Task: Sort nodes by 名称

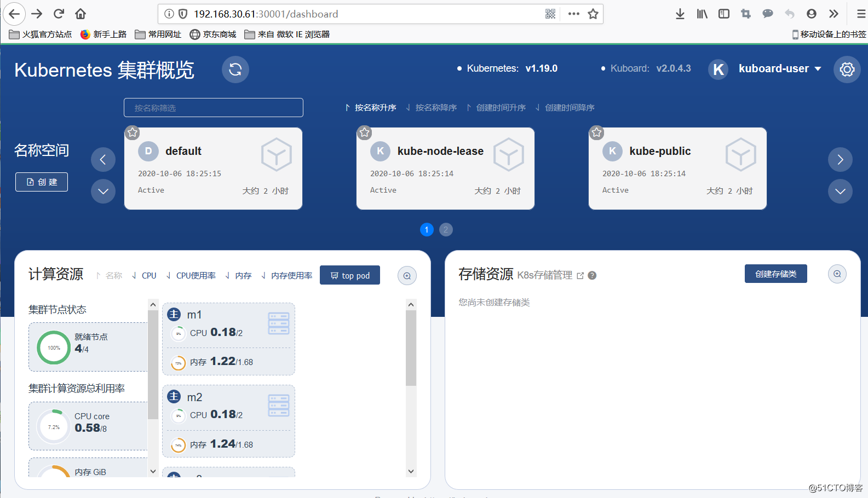Action: 109,276
